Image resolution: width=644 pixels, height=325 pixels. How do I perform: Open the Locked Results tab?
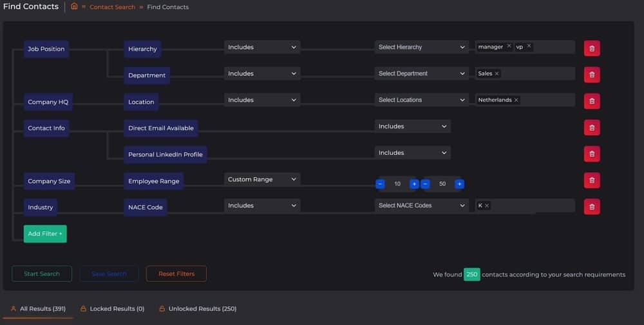click(x=112, y=309)
